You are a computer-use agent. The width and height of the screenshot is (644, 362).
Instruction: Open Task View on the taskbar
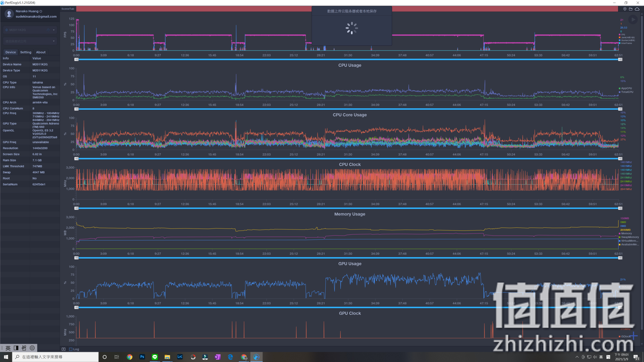[117, 357]
